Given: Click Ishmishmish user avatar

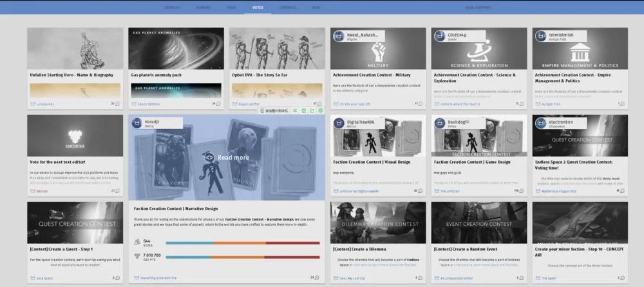Looking at the screenshot, I should (x=541, y=36).
